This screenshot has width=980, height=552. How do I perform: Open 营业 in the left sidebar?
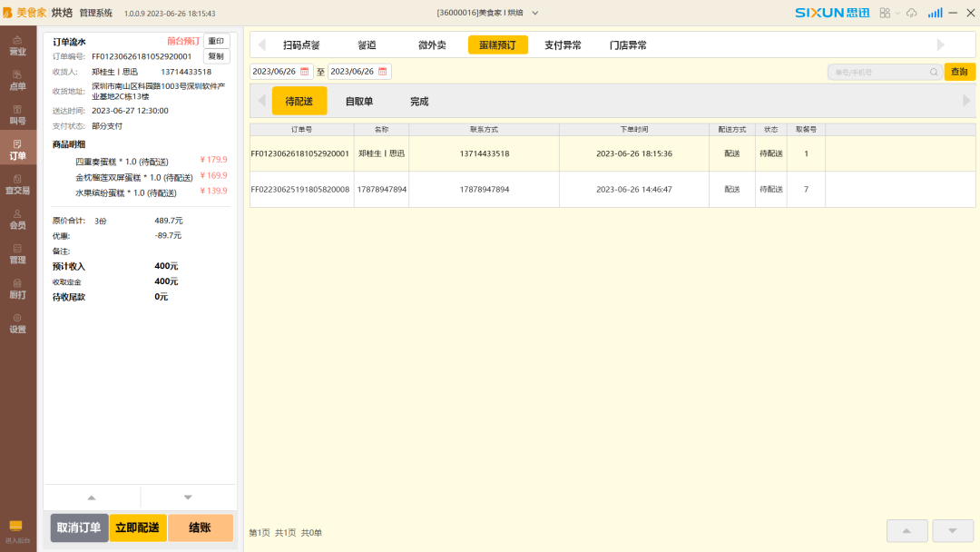pyautogui.click(x=17, y=45)
